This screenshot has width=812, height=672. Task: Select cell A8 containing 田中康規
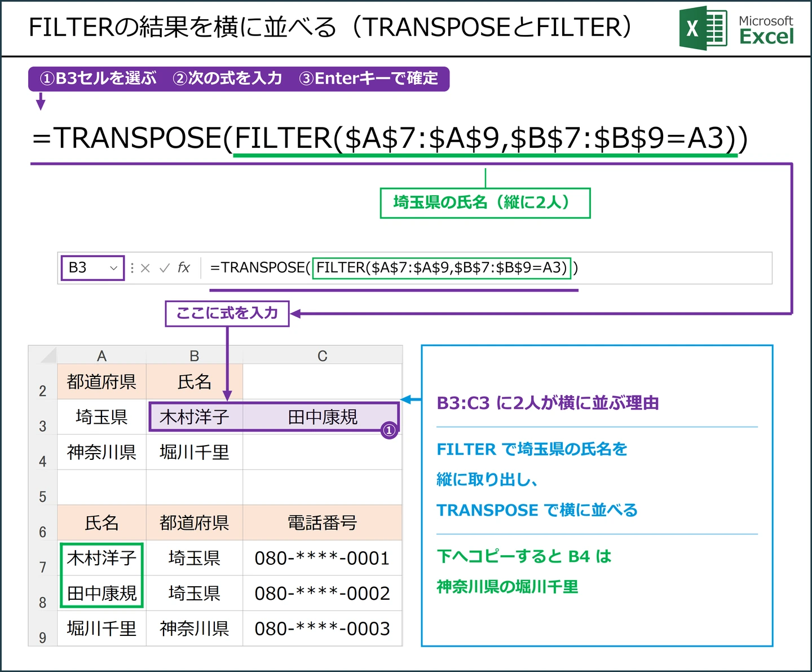coord(101,593)
